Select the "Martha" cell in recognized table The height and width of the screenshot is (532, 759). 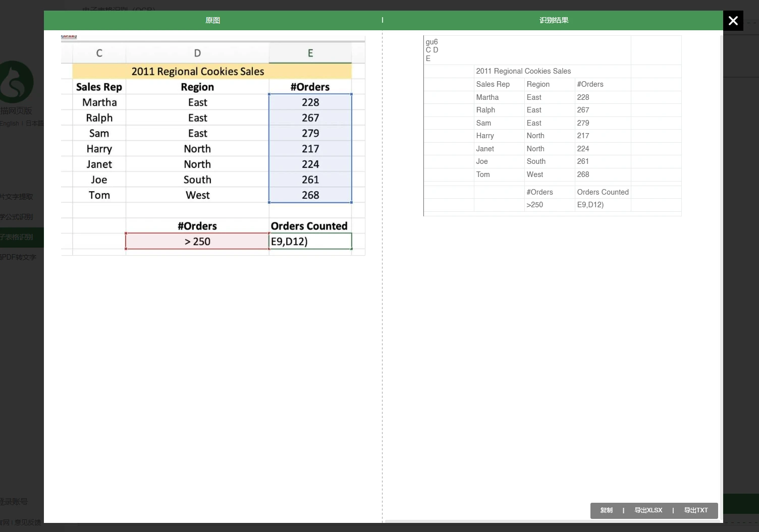487,97
